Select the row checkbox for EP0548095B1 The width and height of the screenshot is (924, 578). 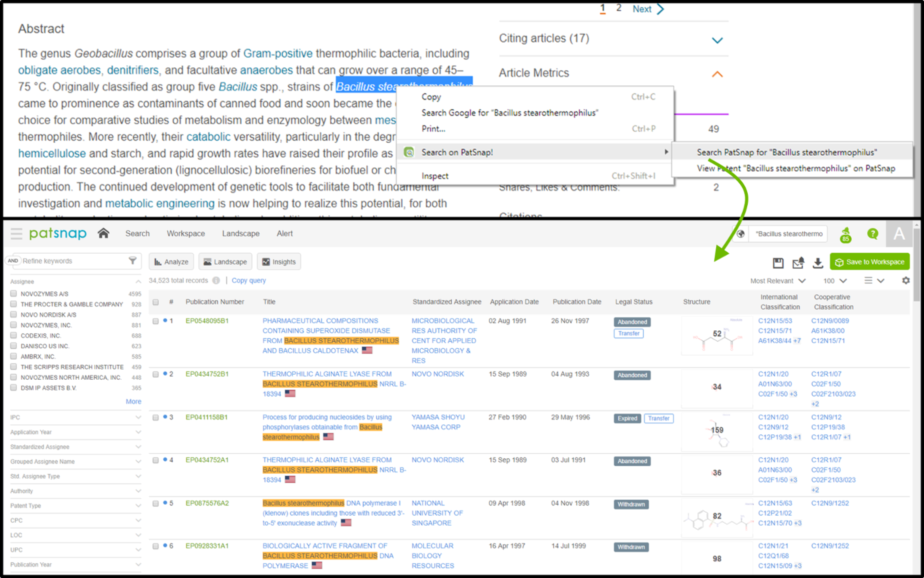pos(156,321)
